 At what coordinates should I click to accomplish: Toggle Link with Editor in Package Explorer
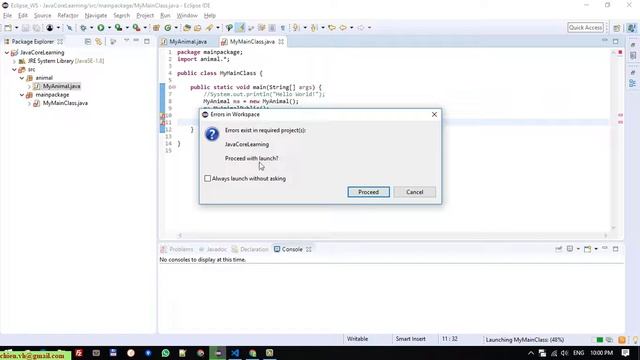click(98, 42)
